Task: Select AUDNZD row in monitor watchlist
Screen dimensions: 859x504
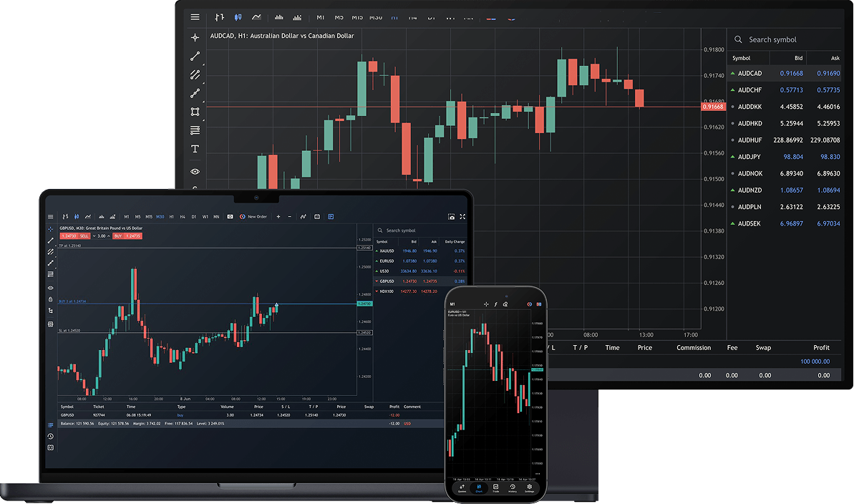Action: (786, 190)
